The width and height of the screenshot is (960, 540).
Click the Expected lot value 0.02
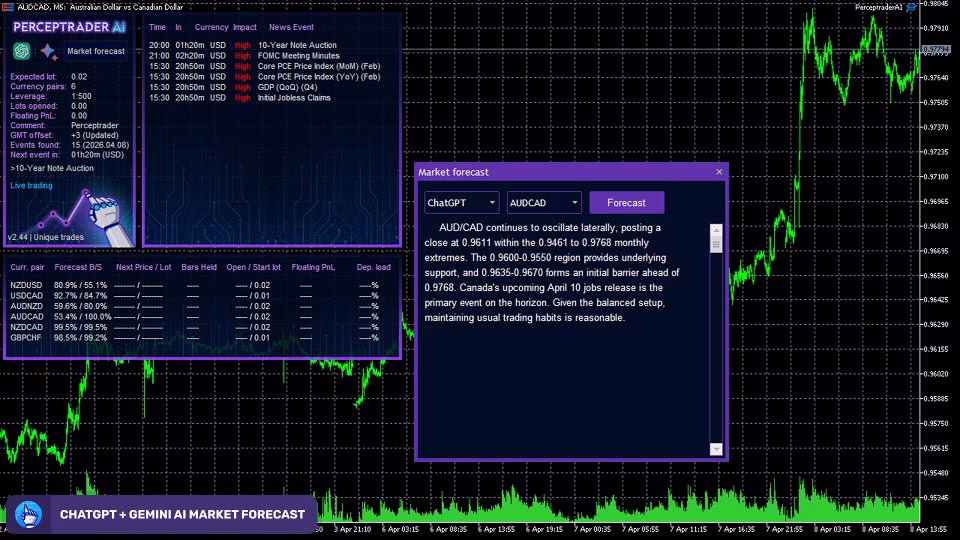tap(79, 77)
